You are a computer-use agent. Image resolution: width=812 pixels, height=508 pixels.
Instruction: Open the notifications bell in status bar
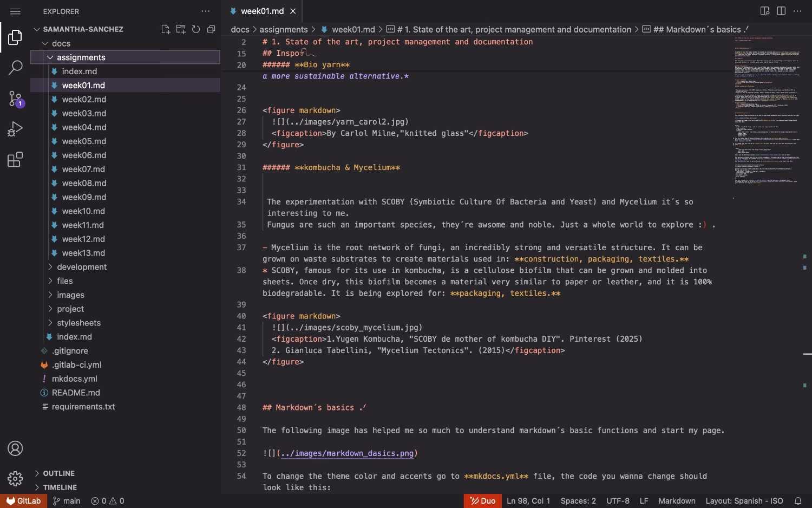[797, 501]
